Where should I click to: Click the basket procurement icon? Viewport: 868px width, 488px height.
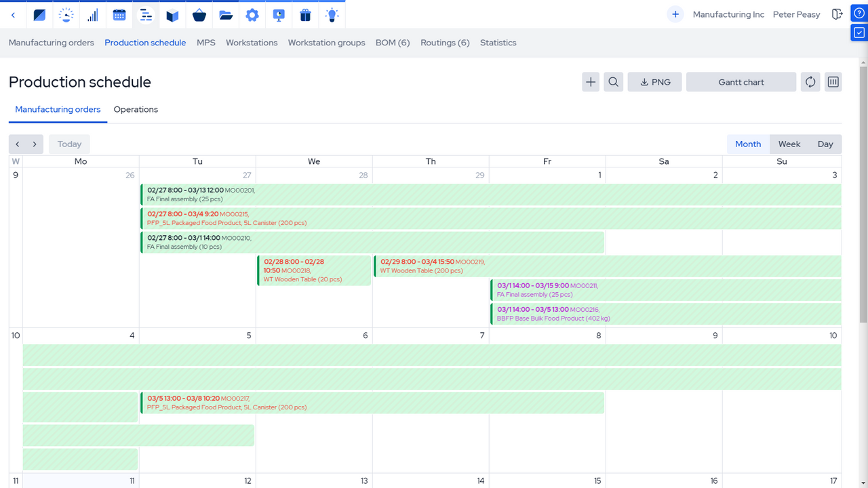199,14
